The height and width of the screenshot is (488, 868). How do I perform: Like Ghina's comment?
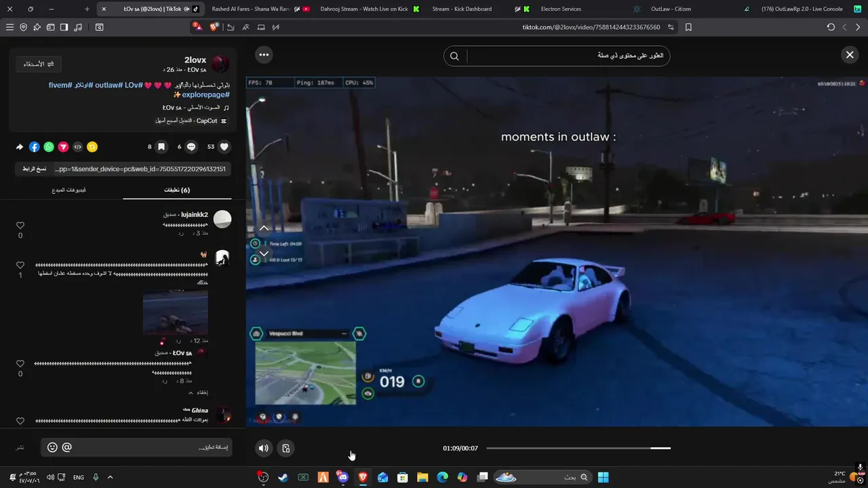(x=20, y=421)
